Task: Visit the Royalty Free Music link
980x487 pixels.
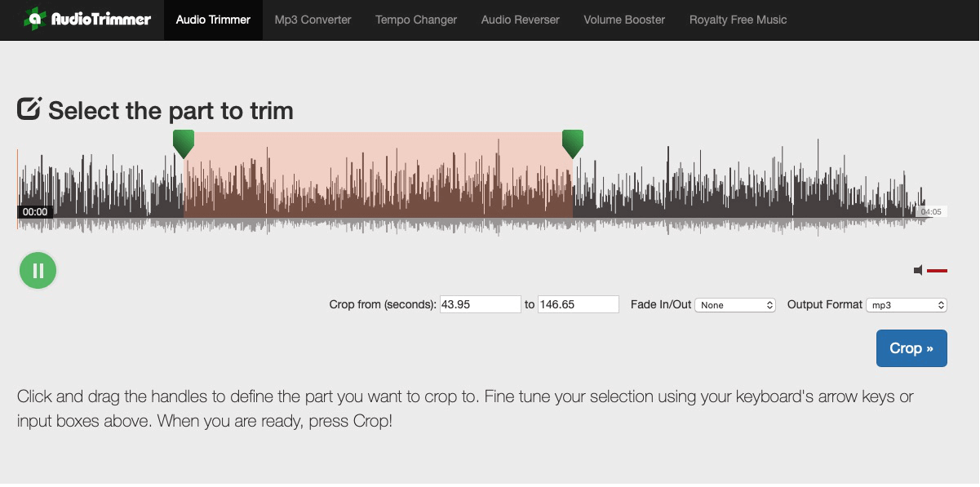Action: (x=738, y=20)
